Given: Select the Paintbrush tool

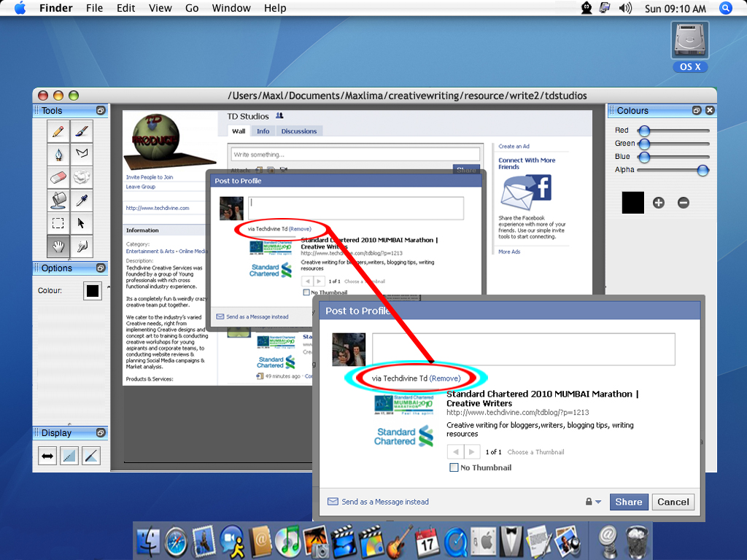Looking at the screenshot, I should [x=82, y=132].
